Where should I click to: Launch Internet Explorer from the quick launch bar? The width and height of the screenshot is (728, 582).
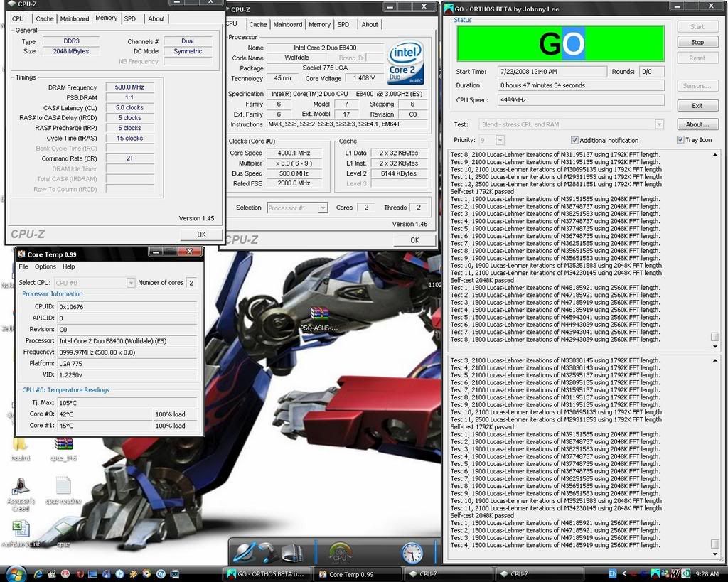point(38,574)
